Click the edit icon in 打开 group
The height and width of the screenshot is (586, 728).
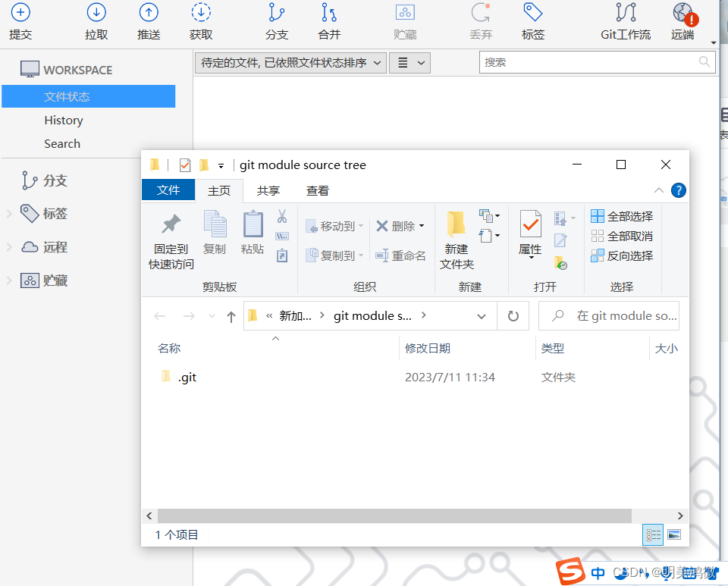point(561,240)
